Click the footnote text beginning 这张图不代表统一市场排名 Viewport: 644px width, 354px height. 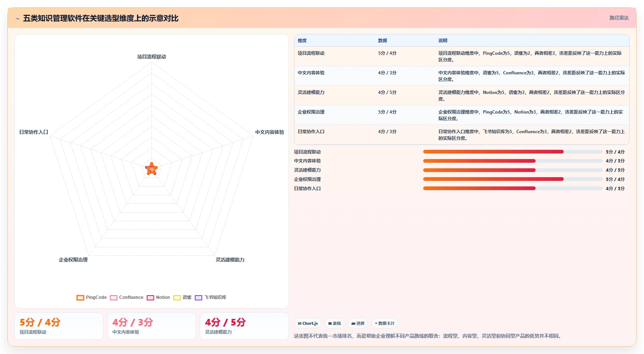(428, 336)
